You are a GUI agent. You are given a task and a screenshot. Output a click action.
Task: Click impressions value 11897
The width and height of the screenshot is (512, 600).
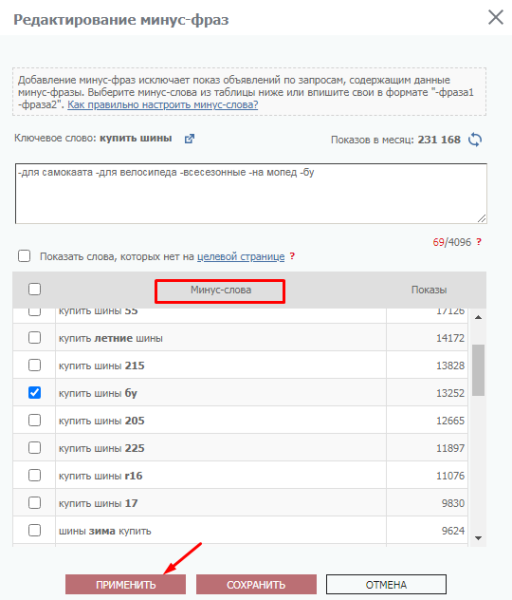click(450, 449)
